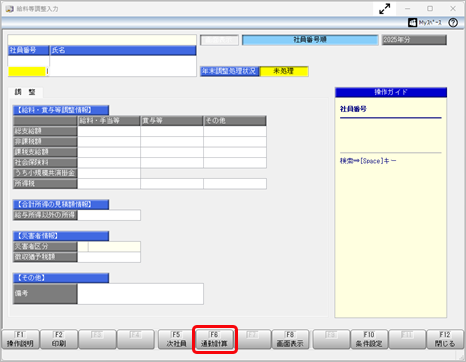Image resolution: width=466 pixels, height=362 pixels.
Task: Click 非課税額 cell under 給料・手当等
Action: tap(109, 141)
